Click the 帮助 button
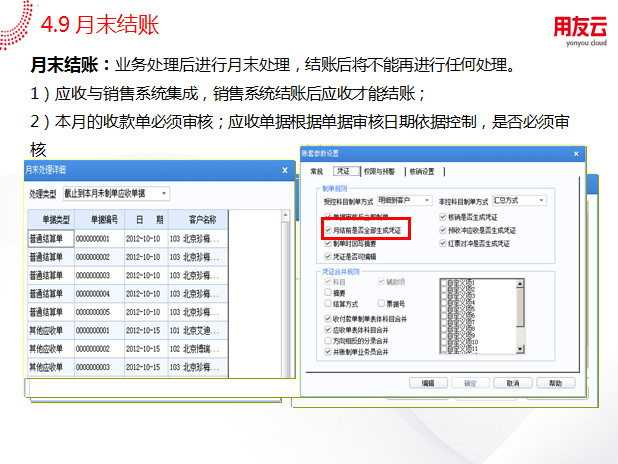The height and width of the screenshot is (464, 618). [555, 383]
